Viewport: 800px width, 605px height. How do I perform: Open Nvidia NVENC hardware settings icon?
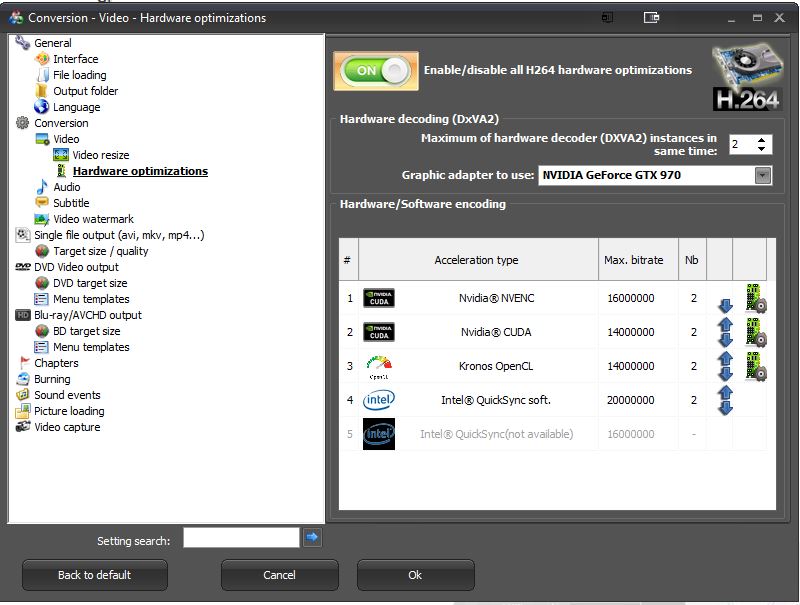(756, 298)
